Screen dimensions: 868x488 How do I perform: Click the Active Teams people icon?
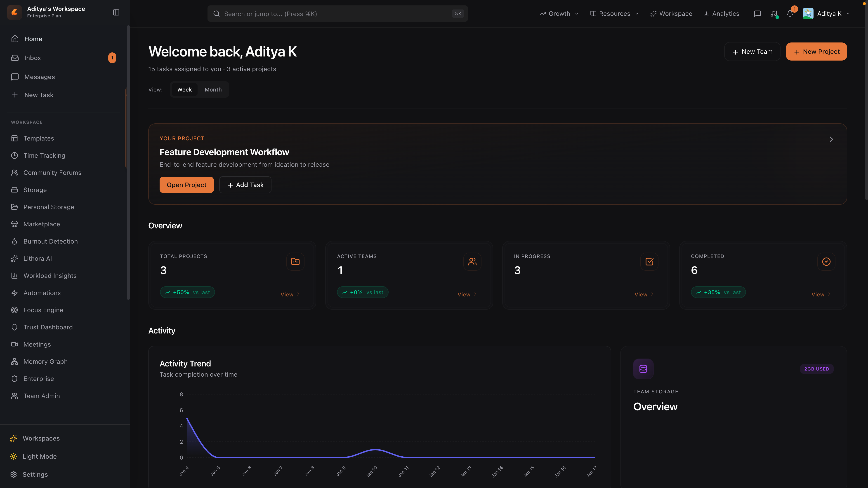[472, 262]
